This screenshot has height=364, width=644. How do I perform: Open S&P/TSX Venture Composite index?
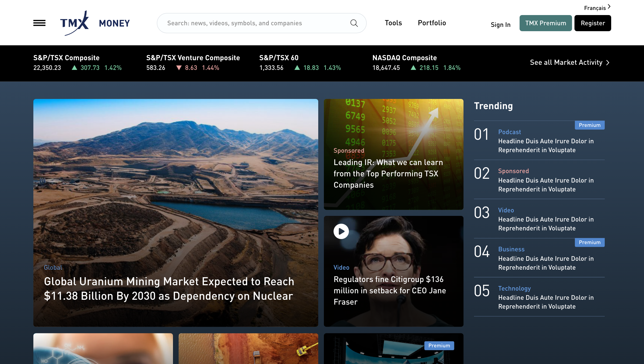(x=193, y=58)
